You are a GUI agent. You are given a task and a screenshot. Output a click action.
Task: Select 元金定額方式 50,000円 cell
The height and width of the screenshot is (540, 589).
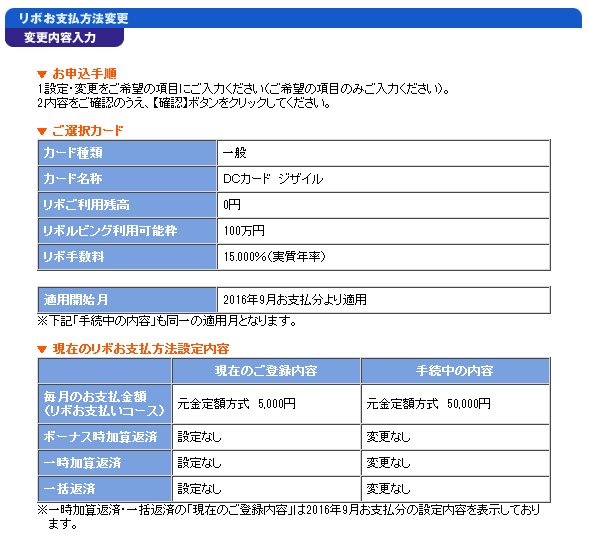(x=455, y=404)
